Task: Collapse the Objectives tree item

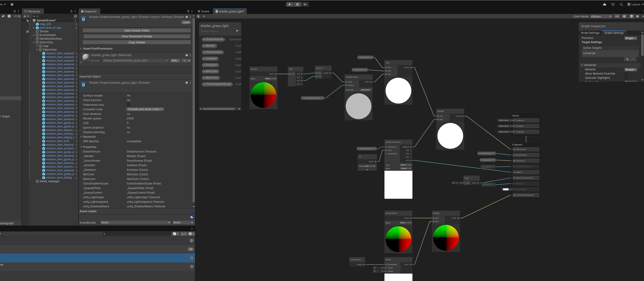Action: tap(37, 50)
